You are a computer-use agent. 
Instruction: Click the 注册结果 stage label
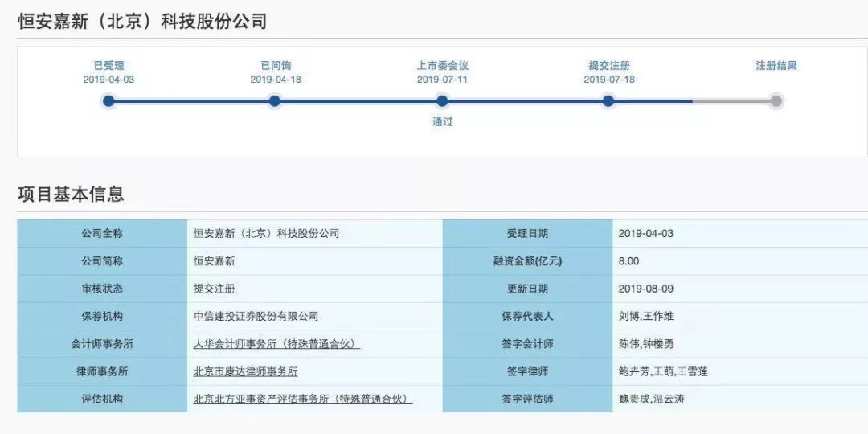point(776,66)
